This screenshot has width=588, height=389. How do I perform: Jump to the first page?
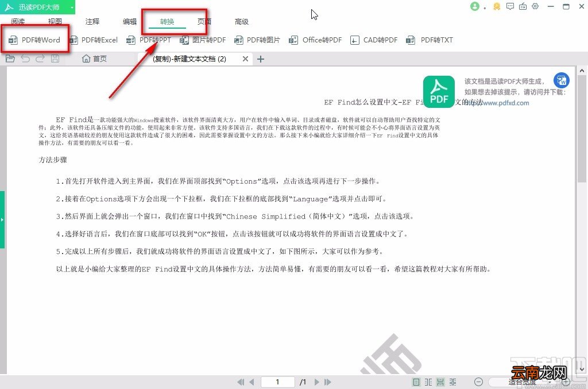tap(241, 382)
